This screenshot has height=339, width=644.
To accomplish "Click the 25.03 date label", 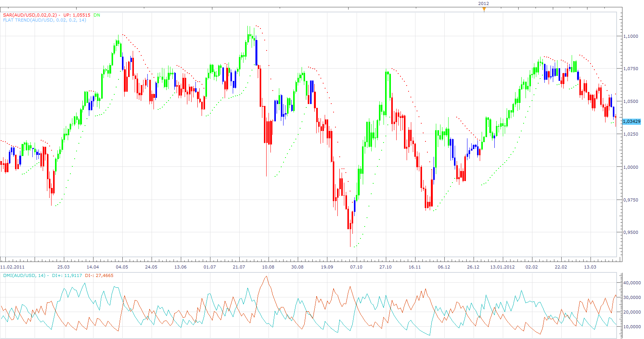I will click(63, 267).
